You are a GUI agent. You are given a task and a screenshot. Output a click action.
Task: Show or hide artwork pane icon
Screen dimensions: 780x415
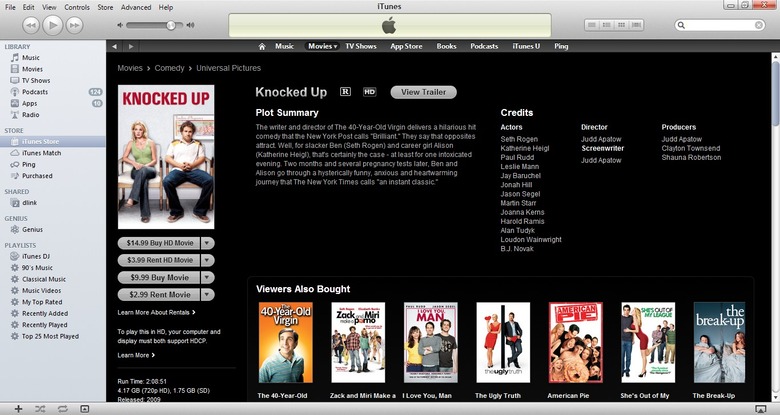click(x=85, y=409)
